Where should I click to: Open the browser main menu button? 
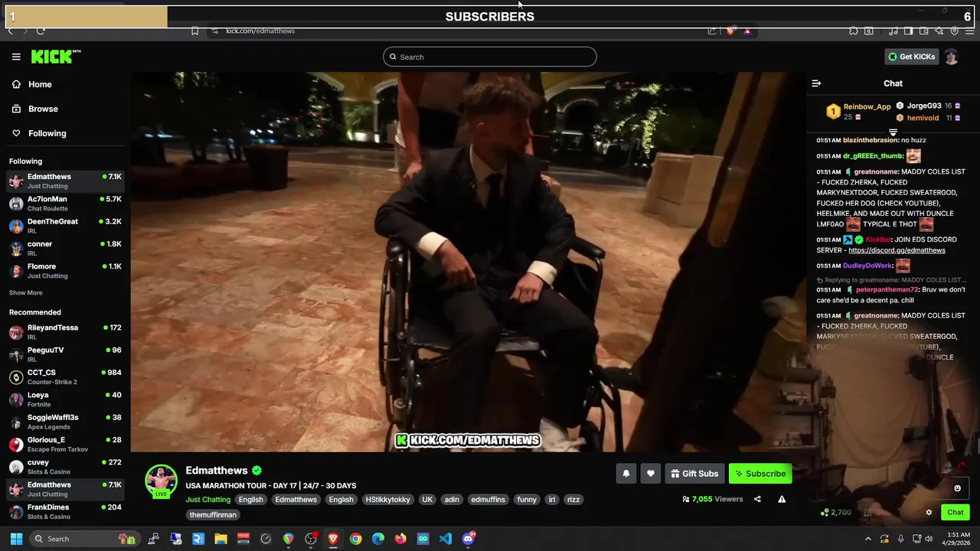tap(971, 31)
